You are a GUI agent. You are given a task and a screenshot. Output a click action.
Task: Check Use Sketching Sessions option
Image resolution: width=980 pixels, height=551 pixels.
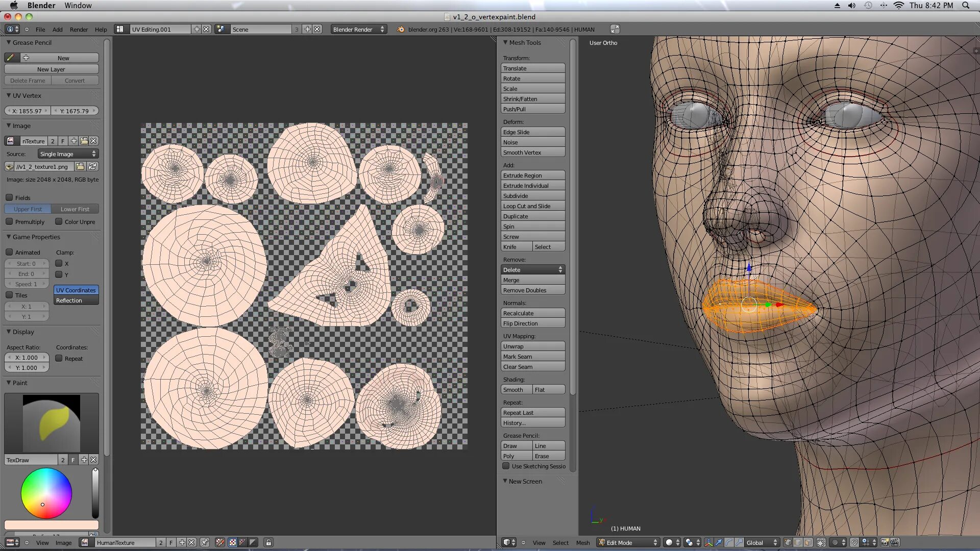tap(506, 466)
